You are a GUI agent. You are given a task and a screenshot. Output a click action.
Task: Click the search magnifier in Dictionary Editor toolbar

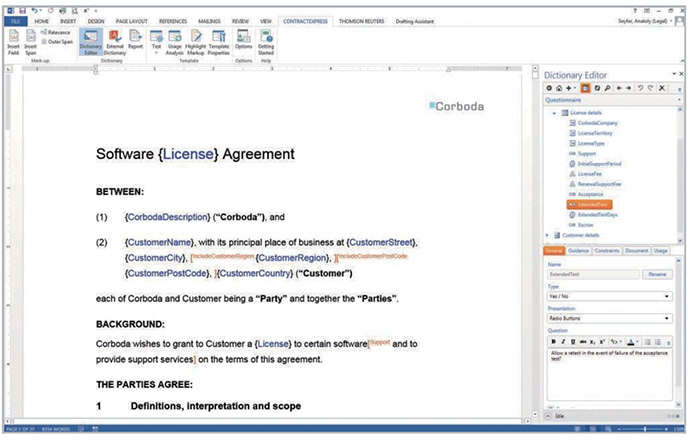click(607, 88)
